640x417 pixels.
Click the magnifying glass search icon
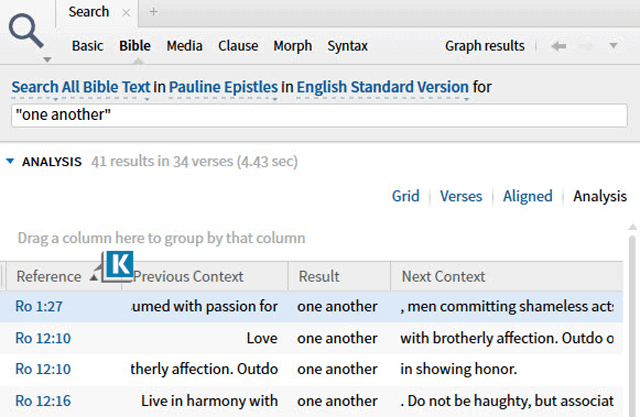pos(27,33)
